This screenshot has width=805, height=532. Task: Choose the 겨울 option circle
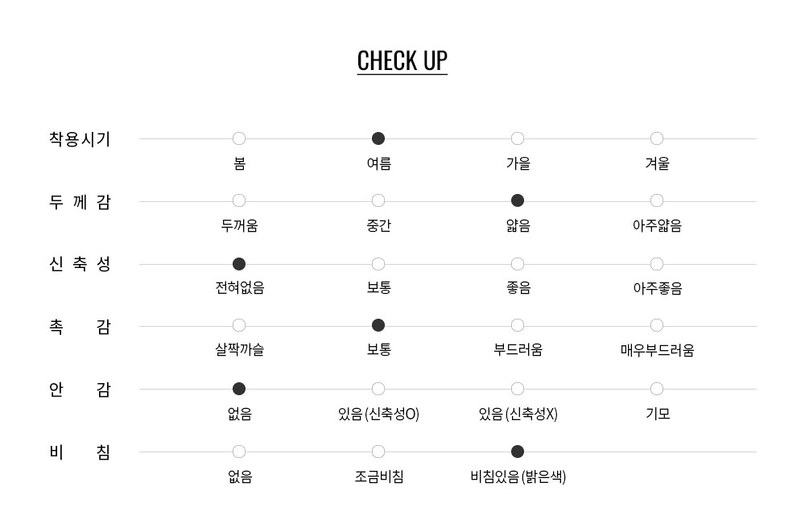(657, 138)
